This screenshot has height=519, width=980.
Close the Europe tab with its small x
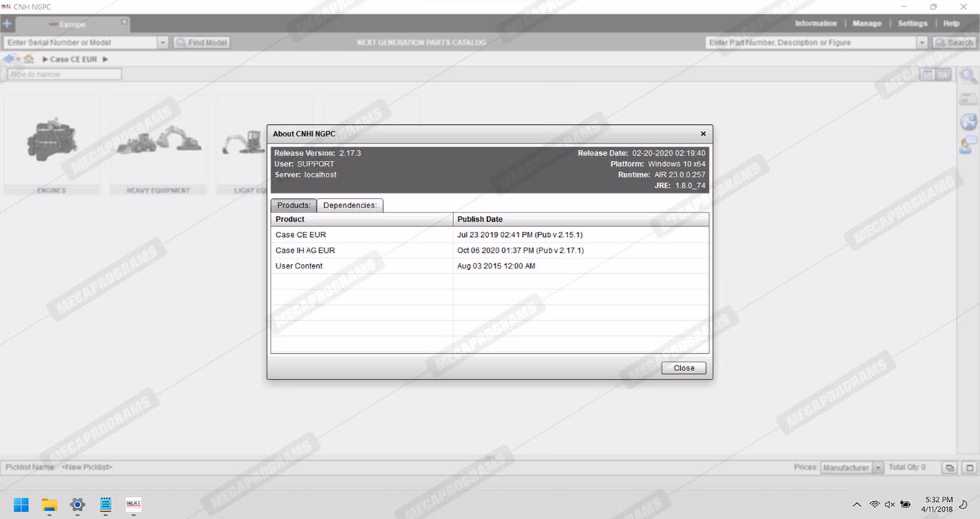tap(123, 23)
